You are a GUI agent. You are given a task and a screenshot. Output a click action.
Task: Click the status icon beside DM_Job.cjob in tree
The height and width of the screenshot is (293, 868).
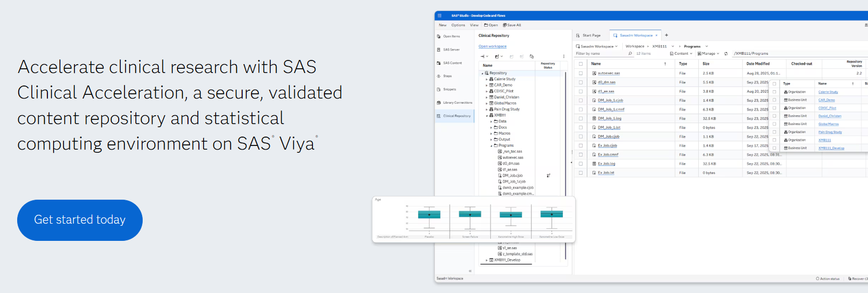click(548, 176)
